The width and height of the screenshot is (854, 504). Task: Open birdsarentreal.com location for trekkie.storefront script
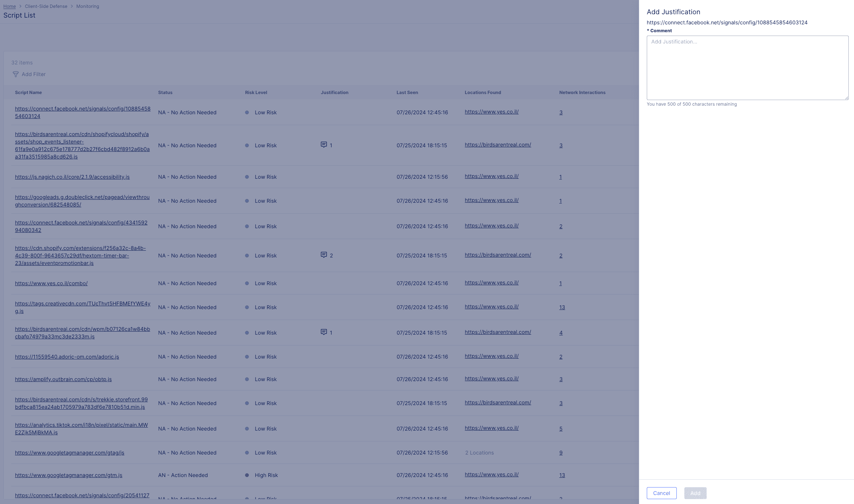click(x=498, y=402)
